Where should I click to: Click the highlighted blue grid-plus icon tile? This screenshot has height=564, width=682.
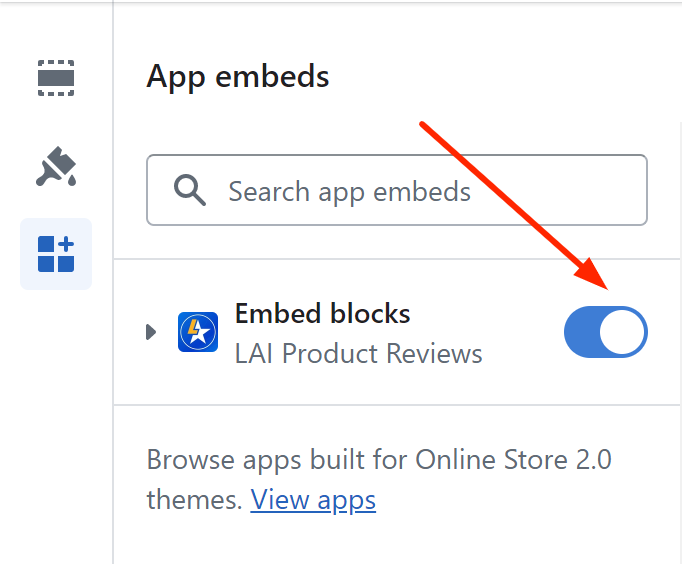[56, 254]
